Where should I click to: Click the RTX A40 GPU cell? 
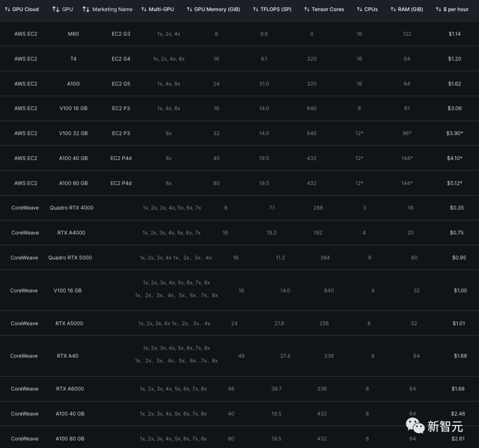coord(67,356)
